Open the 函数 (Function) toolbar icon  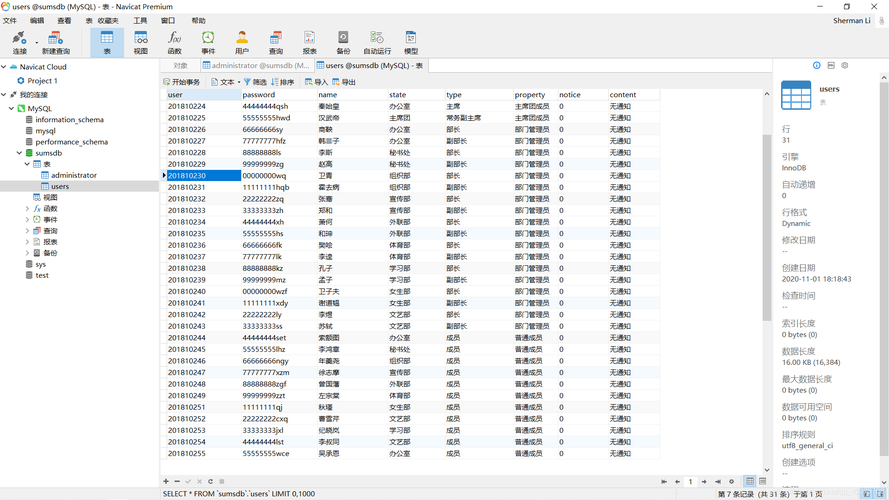pos(174,43)
